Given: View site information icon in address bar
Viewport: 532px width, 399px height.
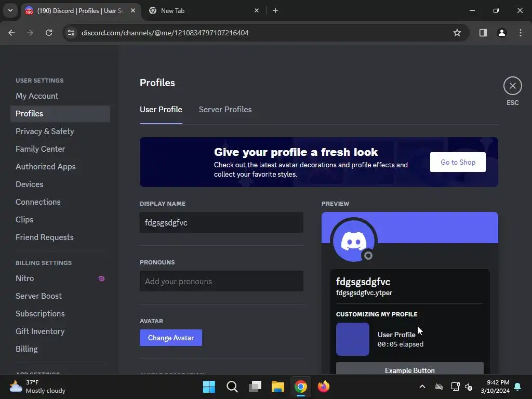Looking at the screenshot, I should (x=71, y=33).
